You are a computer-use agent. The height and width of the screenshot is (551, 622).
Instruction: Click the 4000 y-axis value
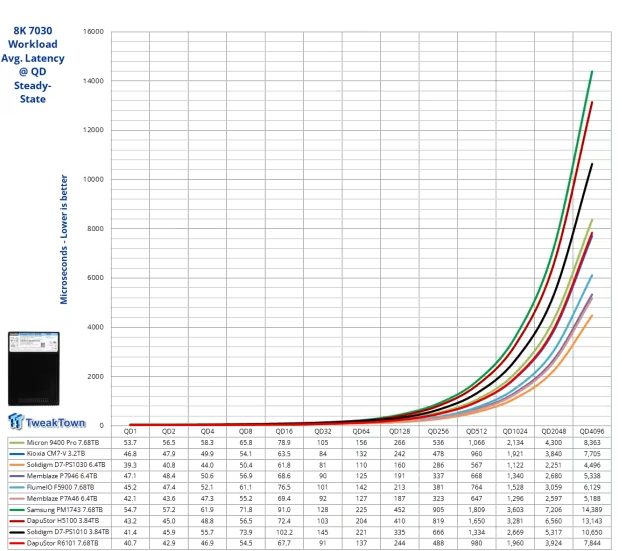pos(95,327)
